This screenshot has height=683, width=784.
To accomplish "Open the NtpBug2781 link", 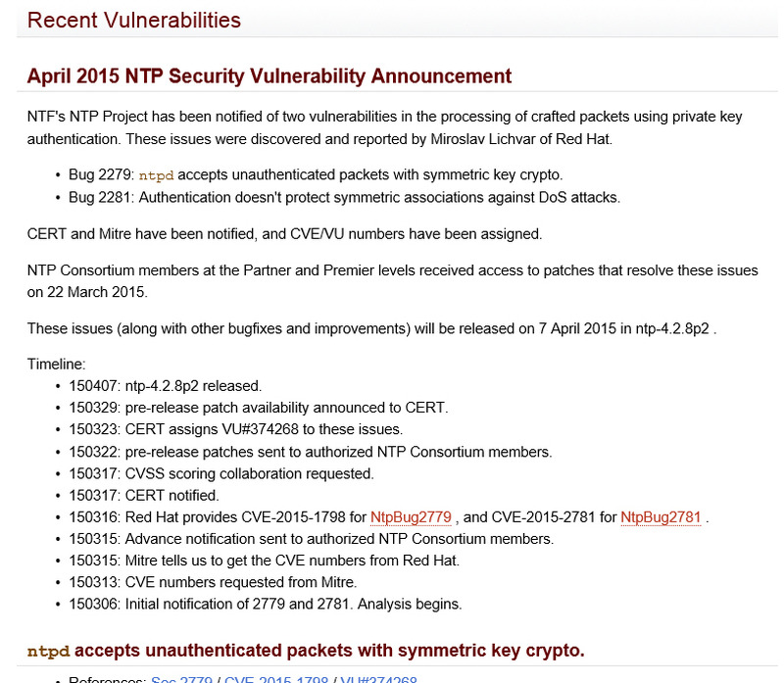I will 660,516.
